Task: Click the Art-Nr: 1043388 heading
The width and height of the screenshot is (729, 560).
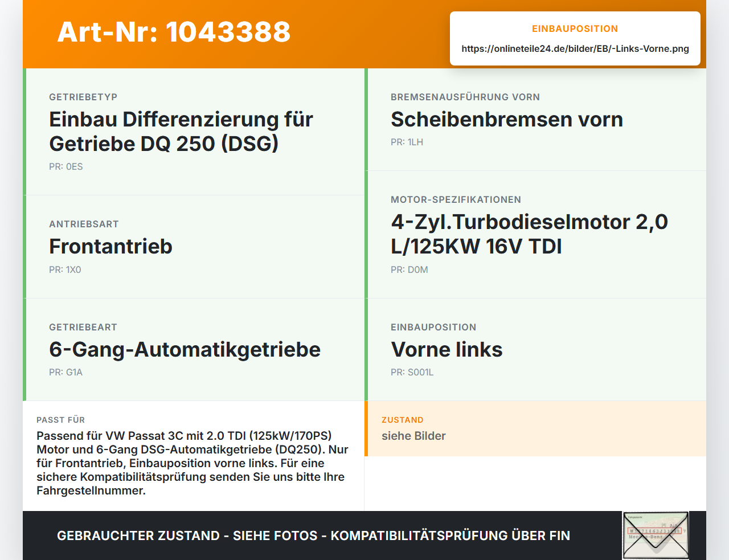Action: 174,32
